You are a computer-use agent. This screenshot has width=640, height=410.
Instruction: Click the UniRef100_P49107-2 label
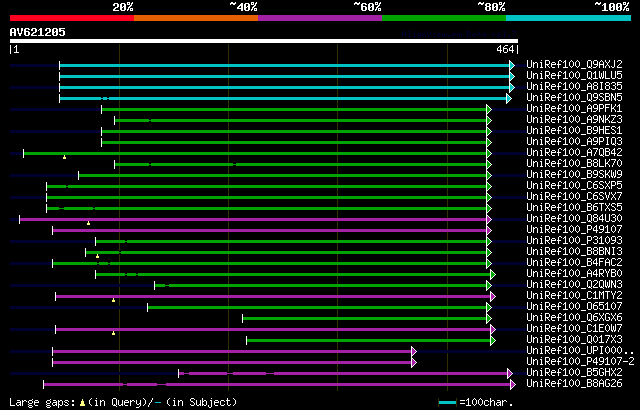click(x=580, y=362)
